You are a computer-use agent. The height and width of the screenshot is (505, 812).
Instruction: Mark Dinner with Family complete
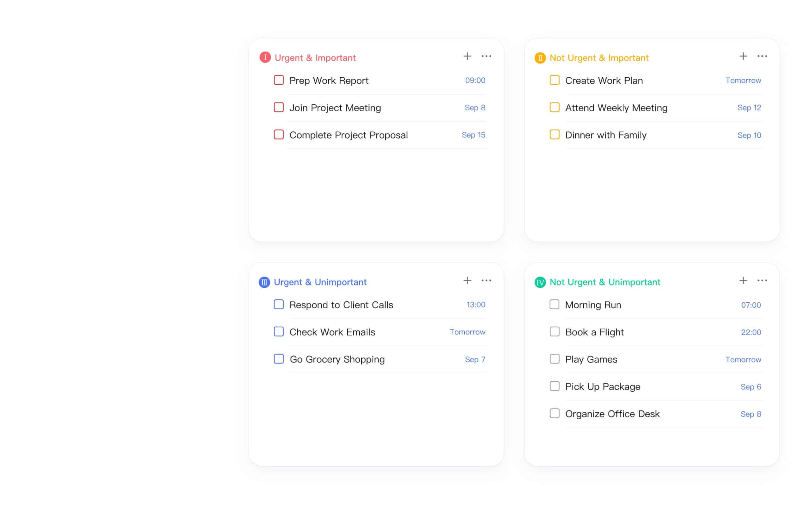(x=554, y=134)
